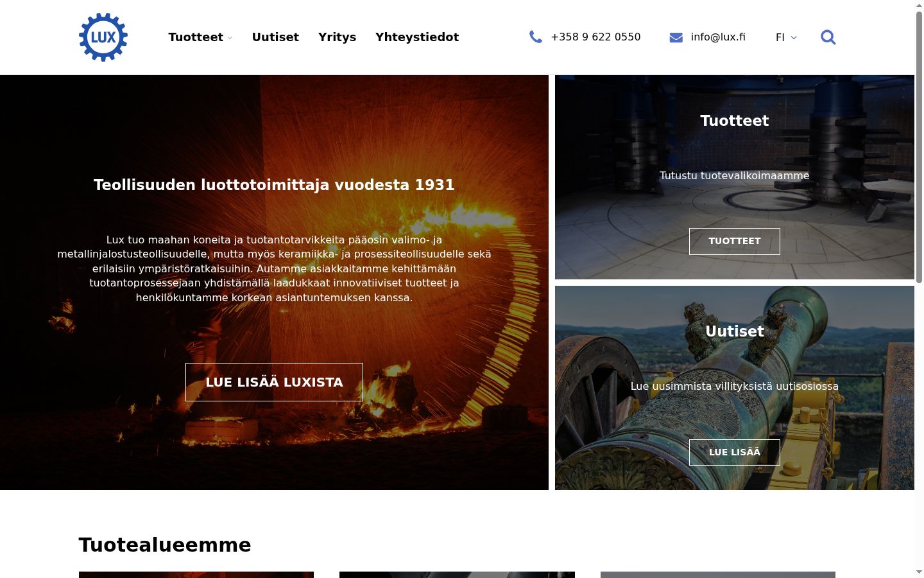This screenshot has height=578, width=924.
Task: Click the envelope email icon
Action: click(x=676, y=37)
